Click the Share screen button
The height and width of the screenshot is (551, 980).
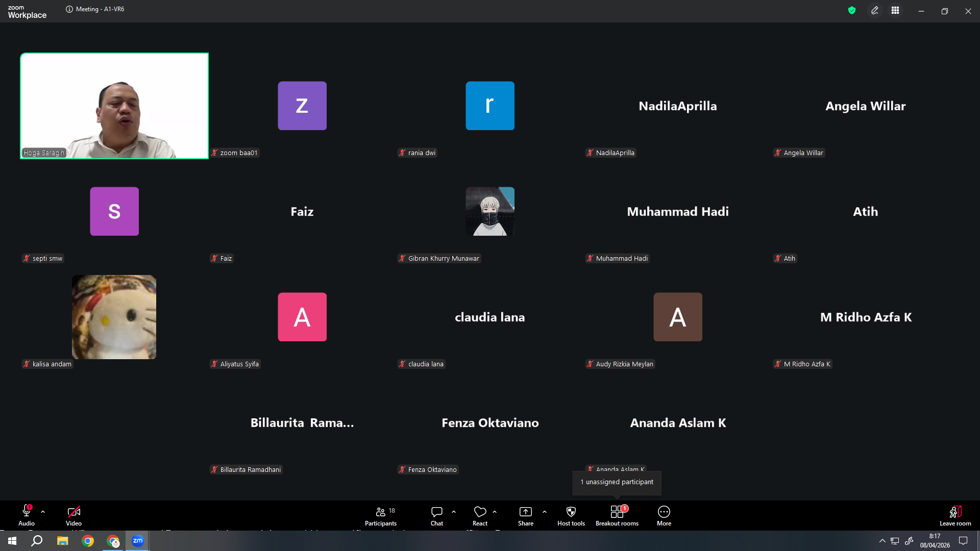526,515
